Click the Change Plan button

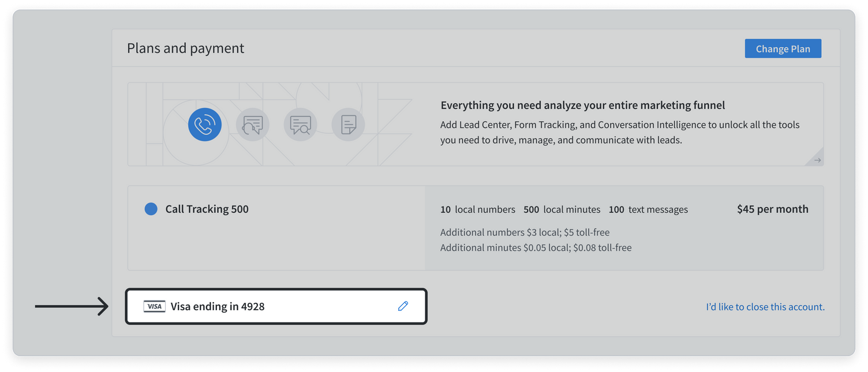783,48
